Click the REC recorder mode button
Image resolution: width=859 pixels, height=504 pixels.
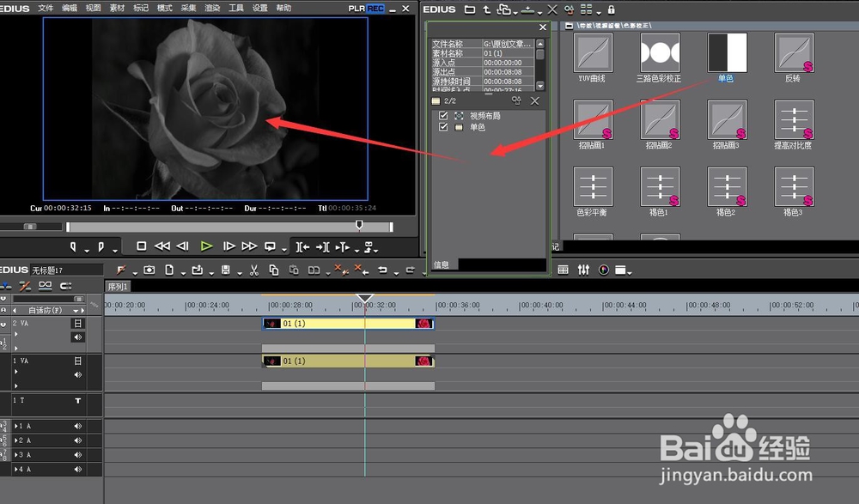point(375,9)
